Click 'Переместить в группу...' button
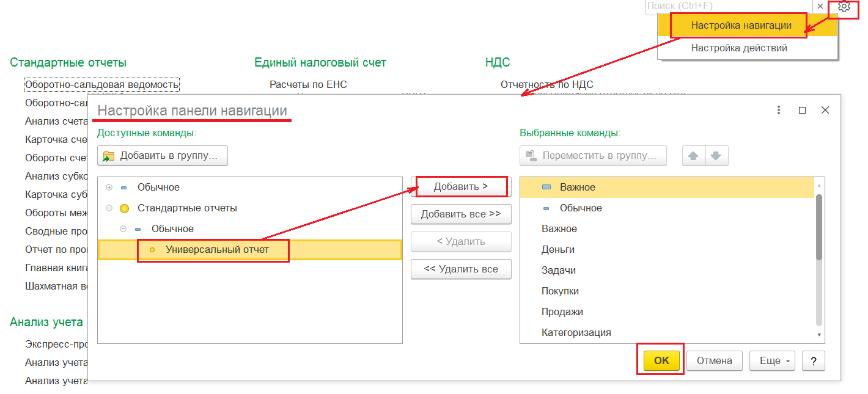This screenshot has height=394, width=868. point(593,156)
